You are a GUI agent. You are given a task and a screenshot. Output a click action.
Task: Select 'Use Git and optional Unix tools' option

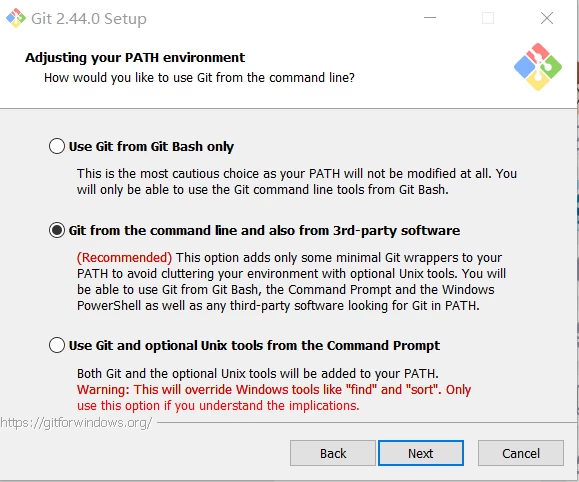(x=57, y=345)
